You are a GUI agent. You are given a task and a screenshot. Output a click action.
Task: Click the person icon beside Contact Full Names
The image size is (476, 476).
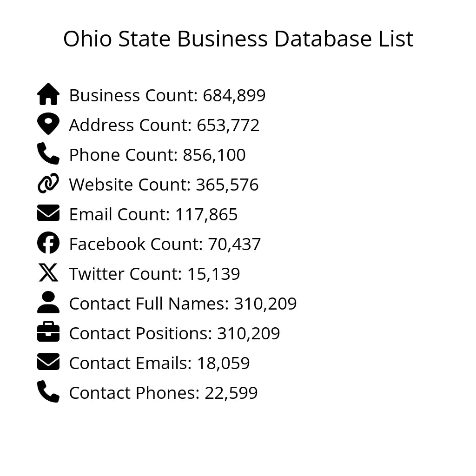click(x=48, y=303)
